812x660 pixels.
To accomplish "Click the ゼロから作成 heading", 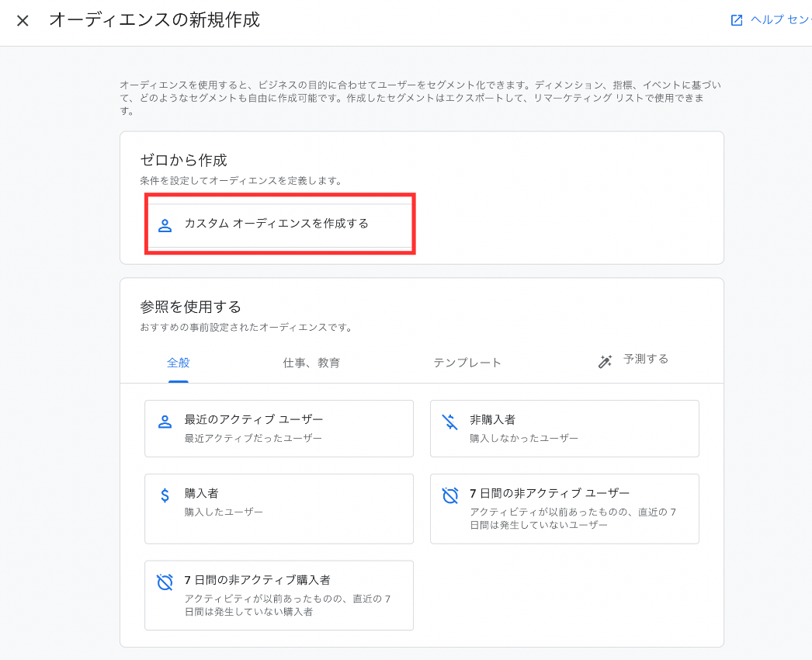I will (x=184, y=160).
